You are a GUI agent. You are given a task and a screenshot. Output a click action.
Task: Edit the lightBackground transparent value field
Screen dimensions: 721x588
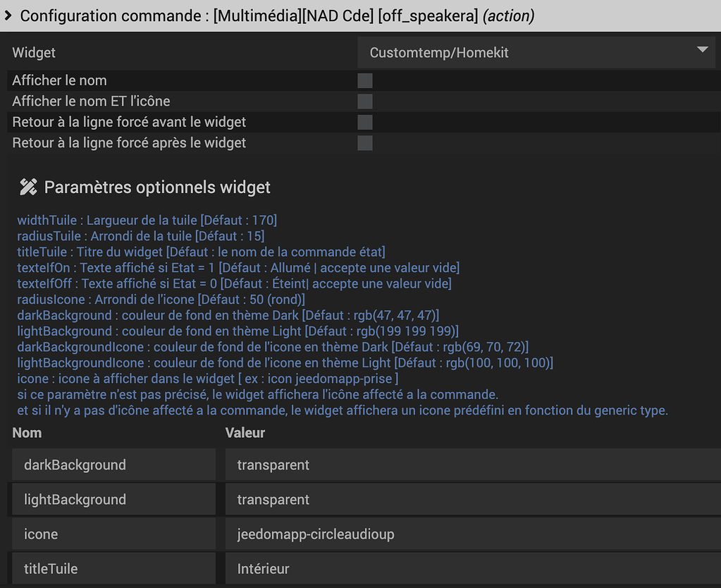click(472, 499)
